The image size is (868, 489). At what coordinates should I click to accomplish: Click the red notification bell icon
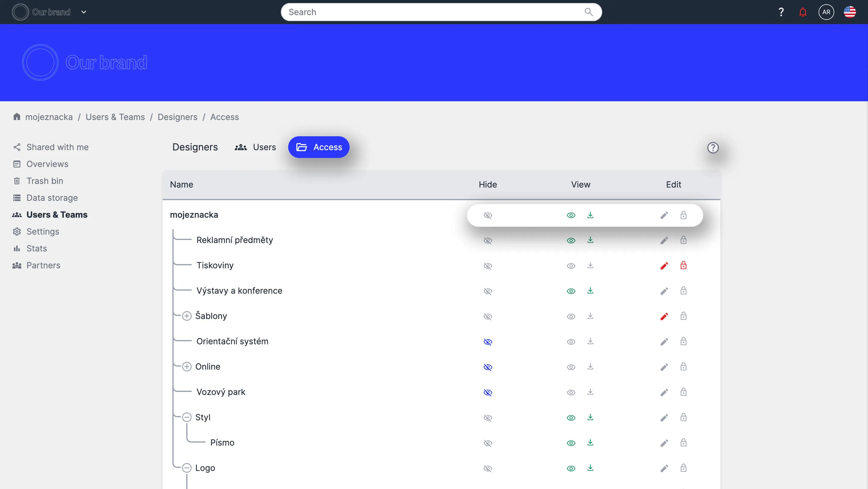pyautogui.click(x=803, y=12)
